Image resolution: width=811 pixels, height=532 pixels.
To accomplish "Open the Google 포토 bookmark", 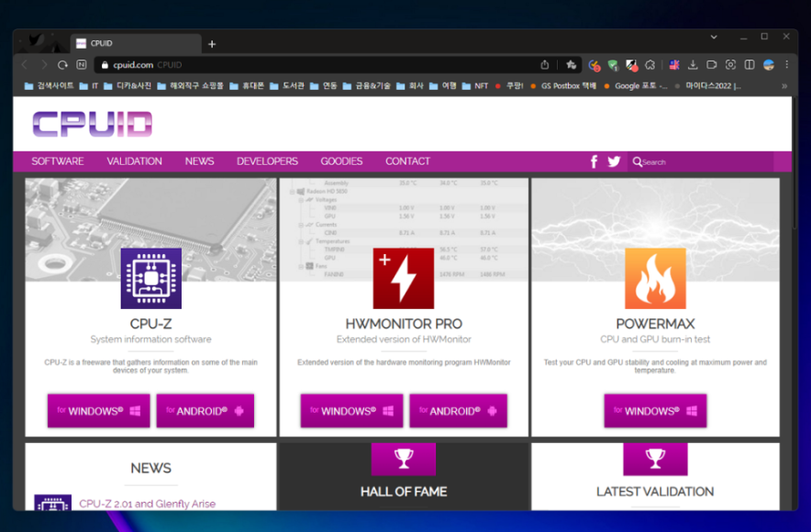I will point(636,86).
